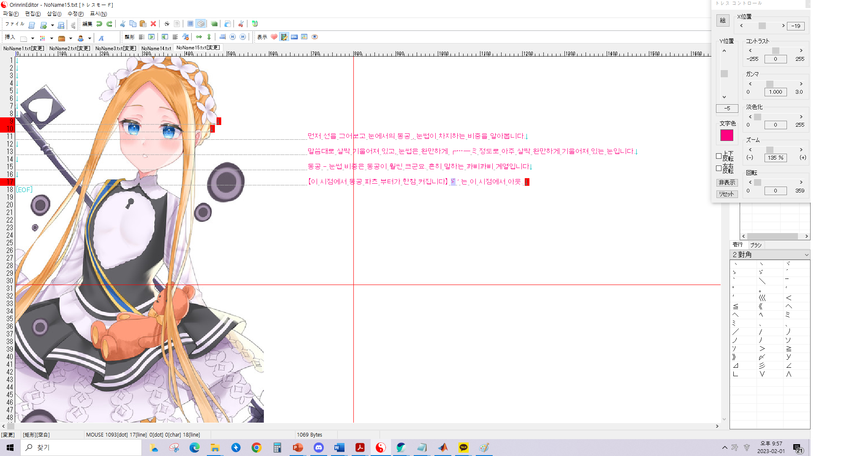The width and height of the screenshot is (868, 456).
Task: Click the eye preview icon
Action: pos(315,37)
